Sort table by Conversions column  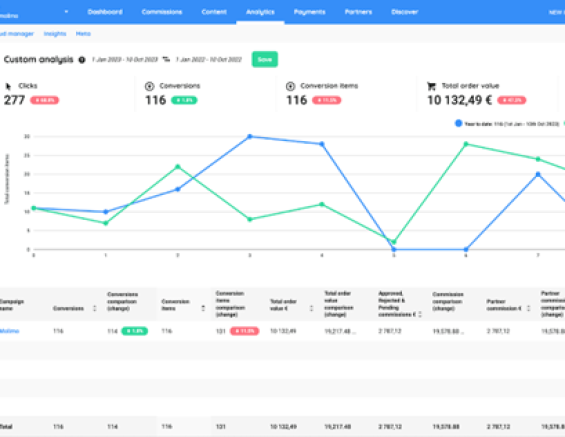tap(95, 308)
